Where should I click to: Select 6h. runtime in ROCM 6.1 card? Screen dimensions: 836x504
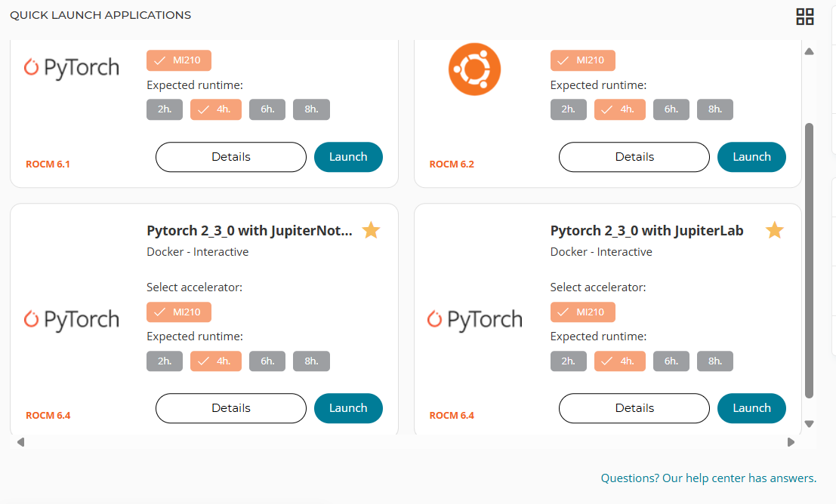267,109
